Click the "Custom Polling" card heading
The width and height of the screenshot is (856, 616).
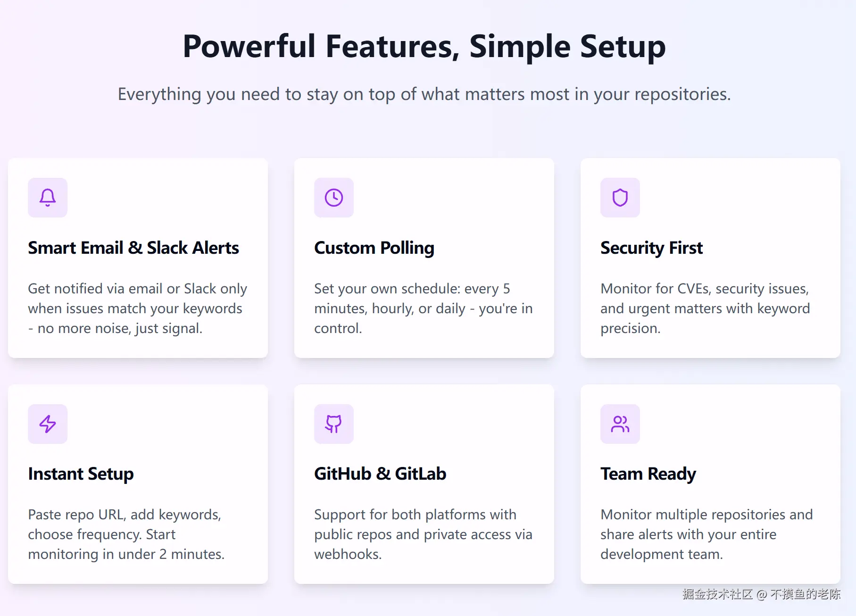[374, 248]
